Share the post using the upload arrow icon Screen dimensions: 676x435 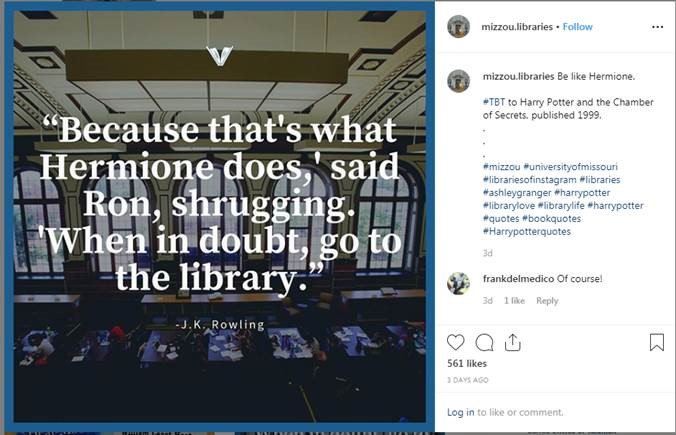click(513, 343)
